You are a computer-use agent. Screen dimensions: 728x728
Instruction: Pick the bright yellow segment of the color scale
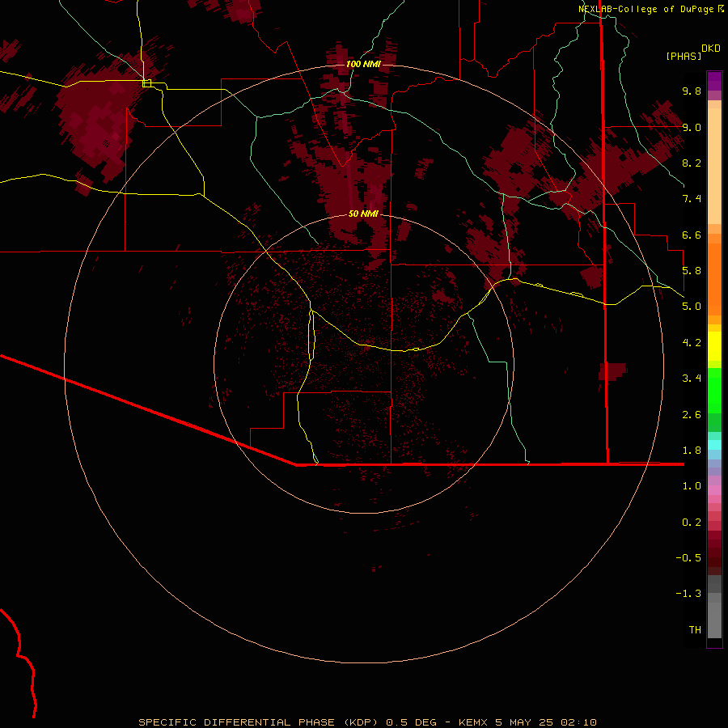tap(714, 346)
